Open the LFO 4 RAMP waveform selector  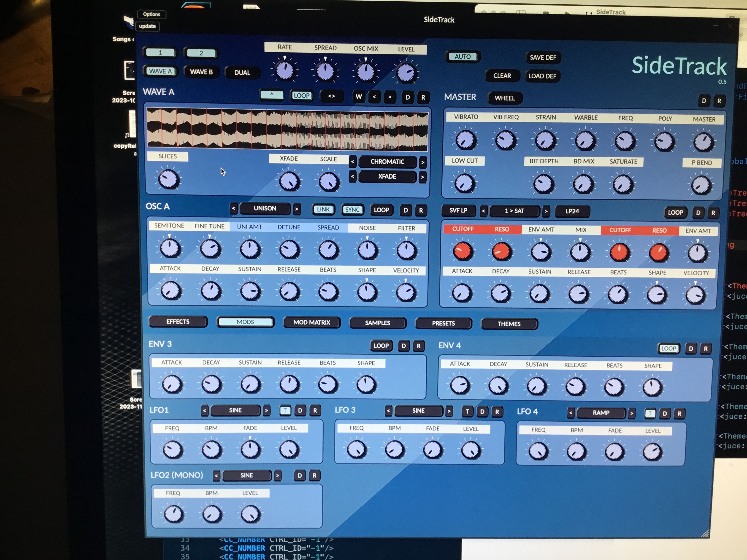pos(601,413)
